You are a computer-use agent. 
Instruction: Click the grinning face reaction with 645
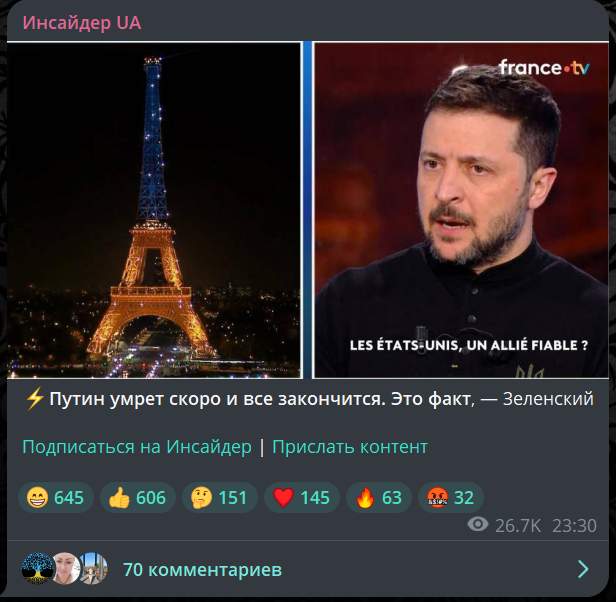point(55,497)
